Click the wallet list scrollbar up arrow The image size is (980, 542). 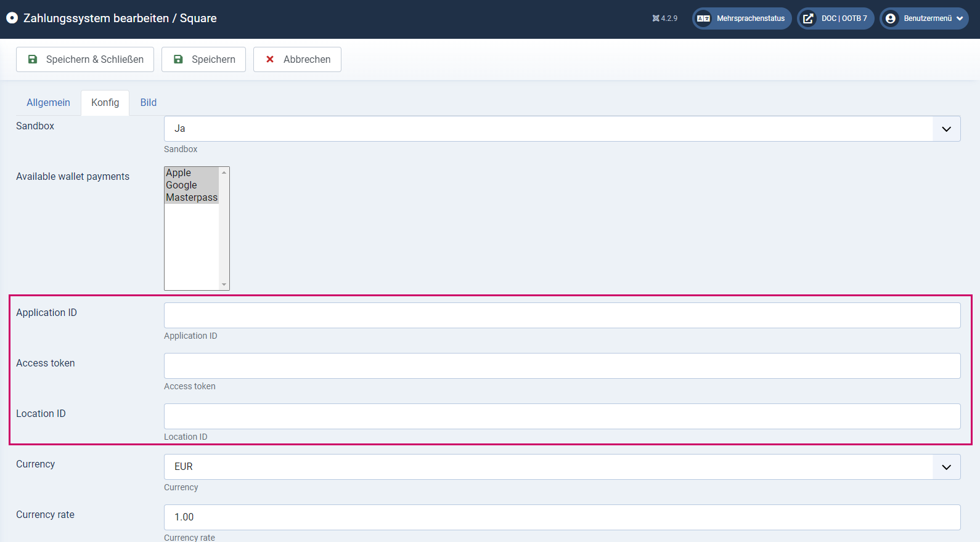pos(224,172)
